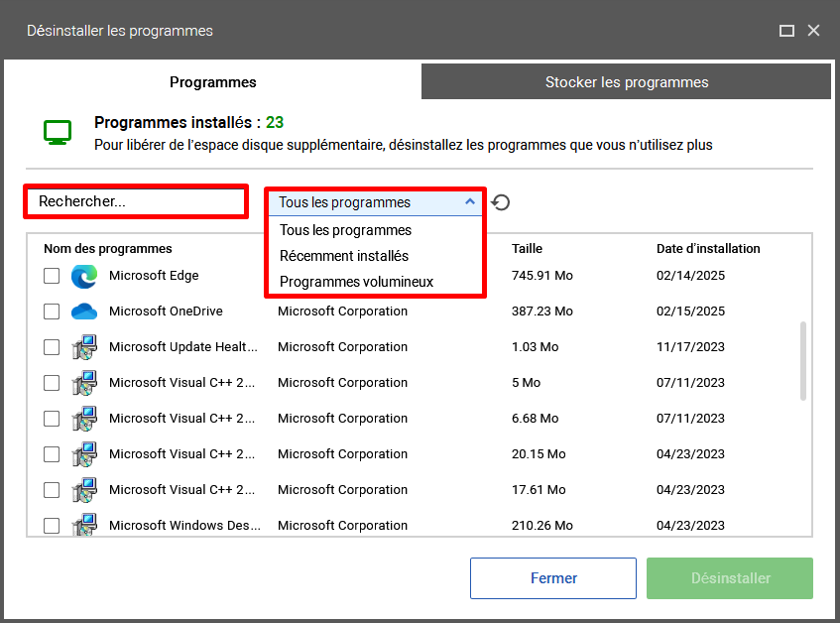Sort by the Taille column header
840x623 pixels.
(x=527, y=249)
